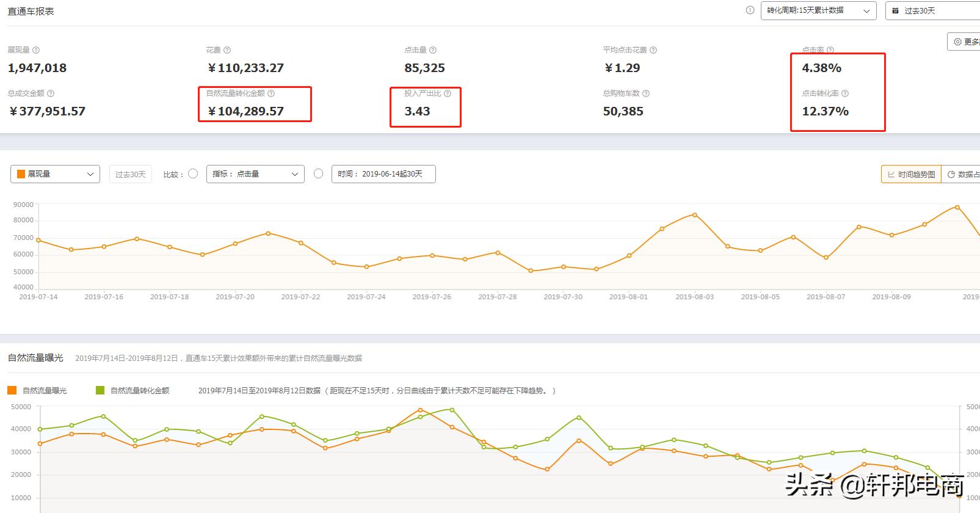Image resolution: width=980 pixels, height=513 pixels.
Task: Click the info icon left of 转化周期 dropdown
Action: (x=750, y=10)
